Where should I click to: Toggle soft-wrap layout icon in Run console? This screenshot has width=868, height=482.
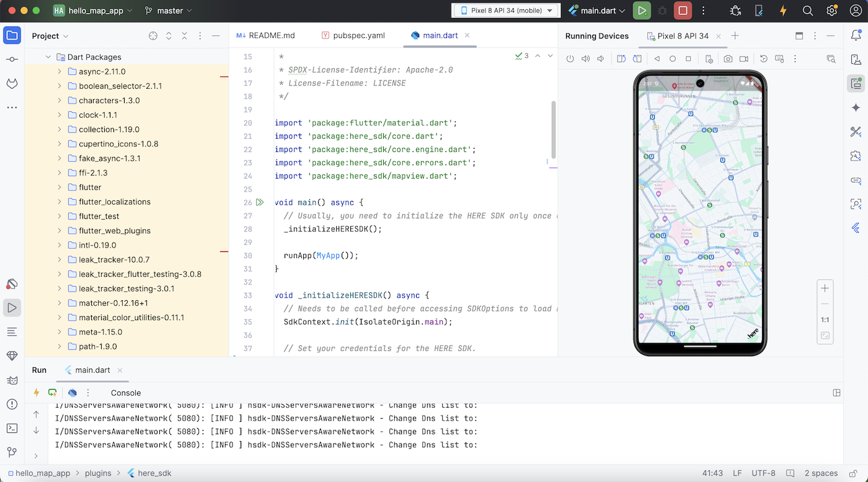click(836, 393)
